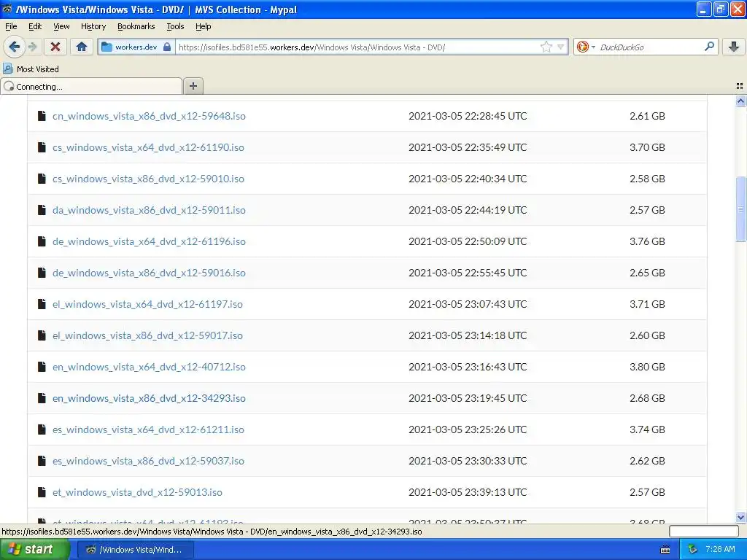747x560 pixels.
Task: Open es_windows_vista_x64_dvd_x12-61211.iso link
Action: [148, 430]
